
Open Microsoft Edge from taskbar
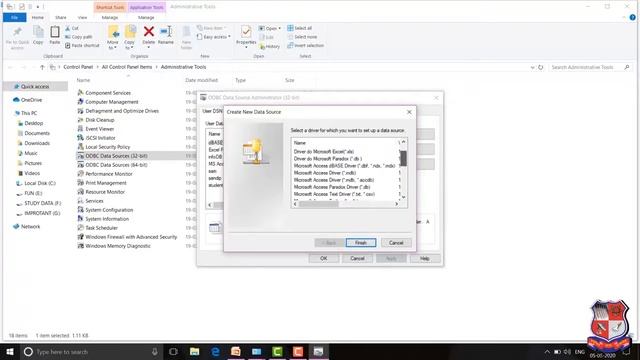click(x=216, y=351)
